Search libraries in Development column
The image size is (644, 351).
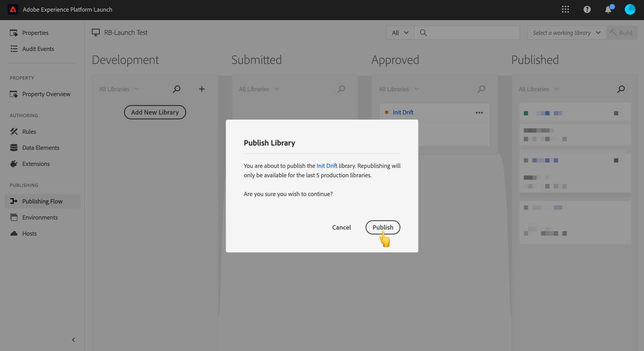coord(176,89)
